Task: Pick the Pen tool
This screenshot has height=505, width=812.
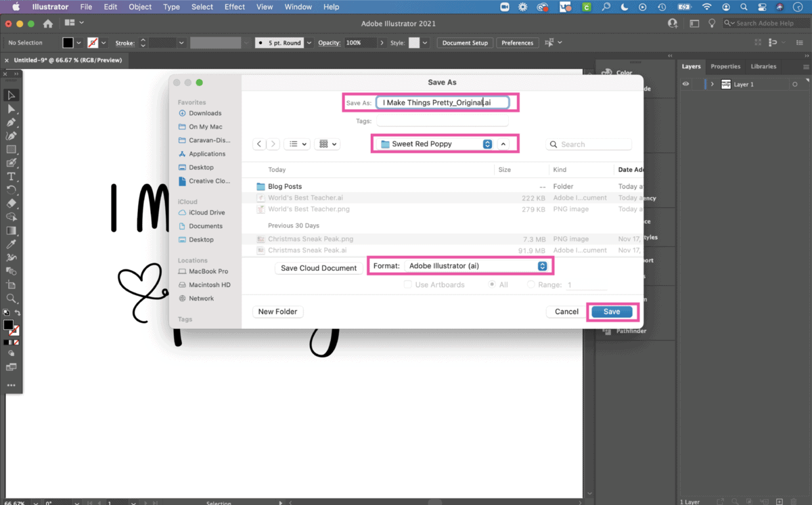Action: (12, 123)
